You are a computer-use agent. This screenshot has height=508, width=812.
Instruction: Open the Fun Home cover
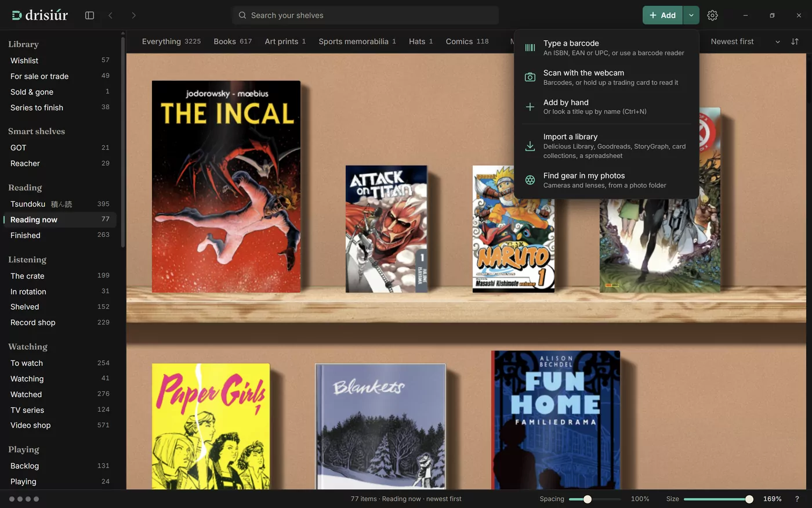(556, 420)
